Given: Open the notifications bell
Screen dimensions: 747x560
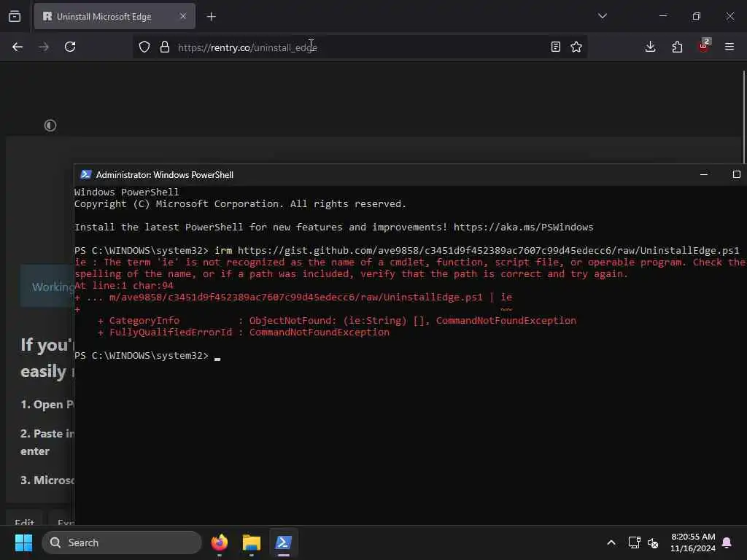Looking at the screenshot, I should (x=727, y=542).
